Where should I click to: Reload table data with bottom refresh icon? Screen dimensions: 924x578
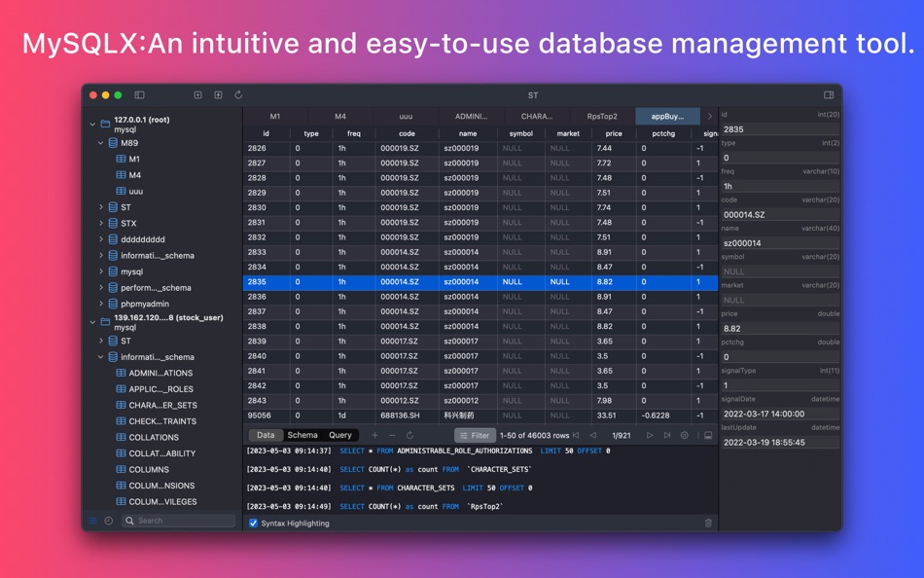tap(409, 435)
